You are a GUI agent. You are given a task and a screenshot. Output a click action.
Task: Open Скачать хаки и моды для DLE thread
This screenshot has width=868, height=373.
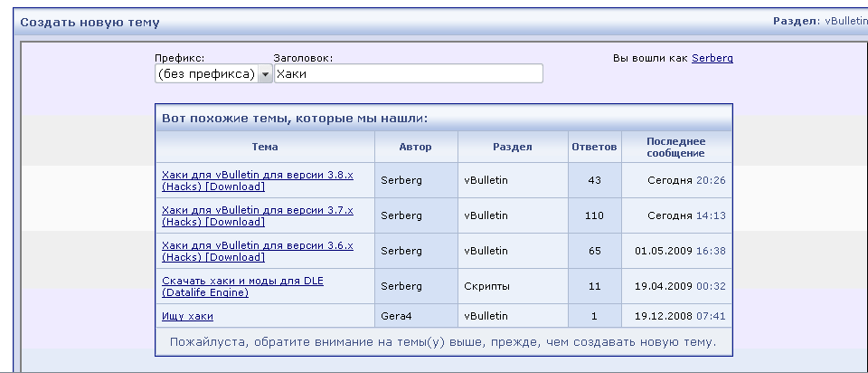coord(242,286)
